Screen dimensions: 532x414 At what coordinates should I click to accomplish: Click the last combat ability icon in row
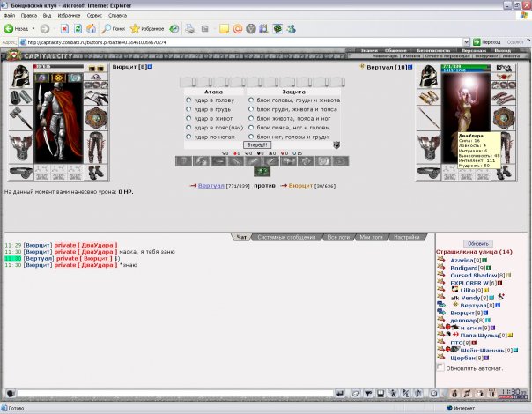tap(340, 161)
